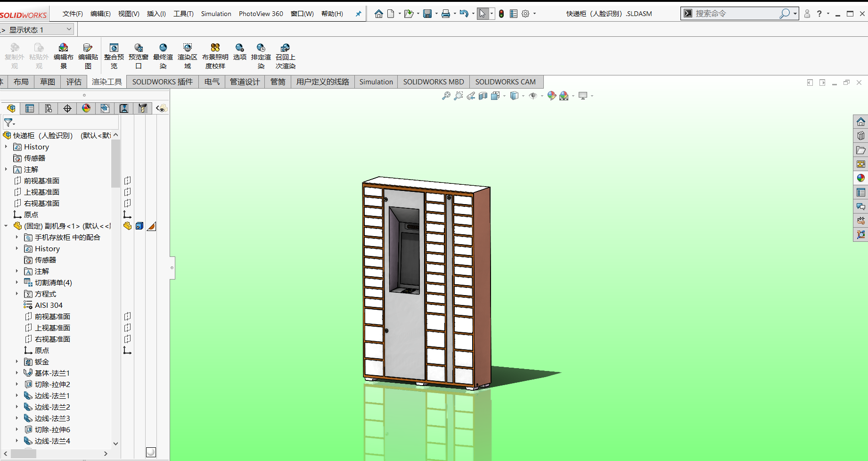Click the Rebuild traffic light icon
Screen dimensions: 868x461
[501, 14]
